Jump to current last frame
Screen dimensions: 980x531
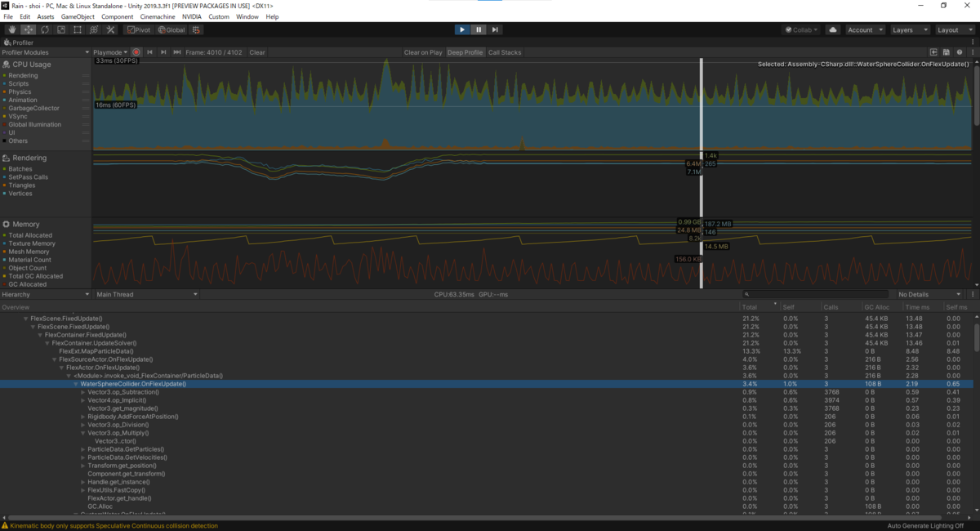click(177, 52)
